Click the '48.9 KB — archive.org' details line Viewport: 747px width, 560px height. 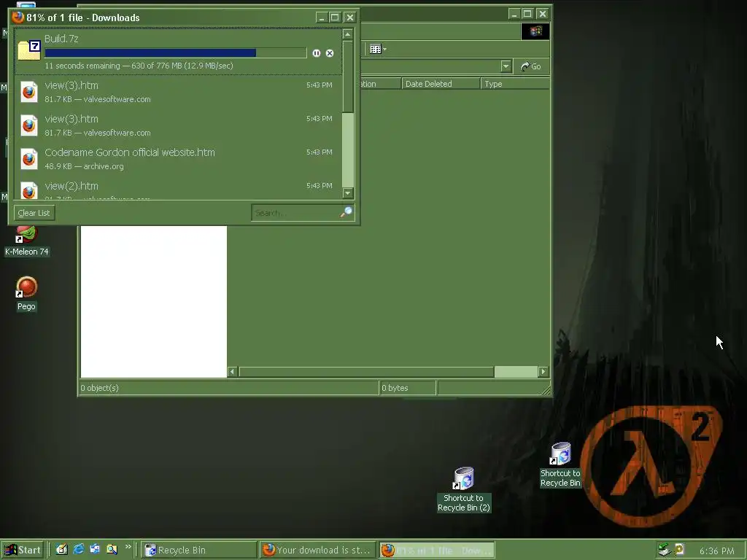pyautogui.click(x=85, y=166)
